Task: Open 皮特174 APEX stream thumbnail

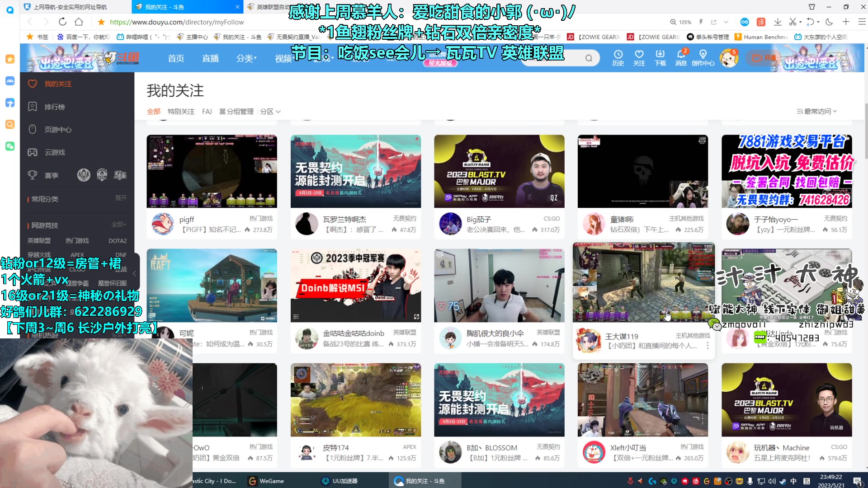Action: pyautogui.click(x=355, y=399)
